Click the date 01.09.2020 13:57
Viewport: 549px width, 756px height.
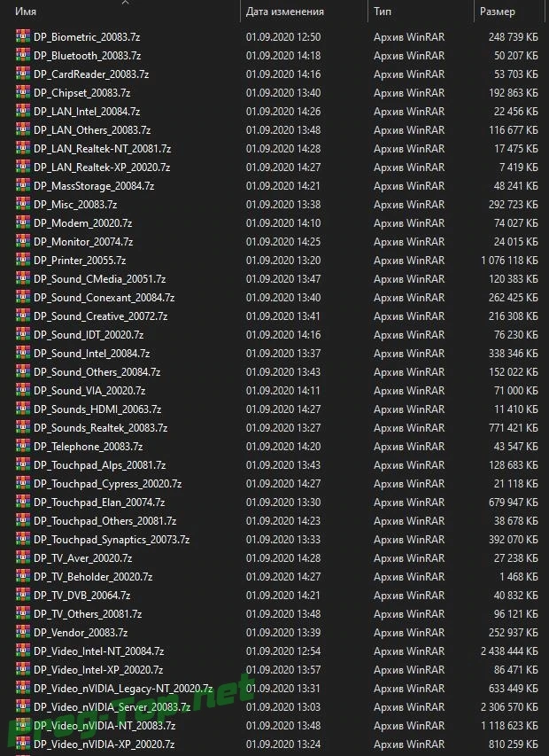[283, 670]
